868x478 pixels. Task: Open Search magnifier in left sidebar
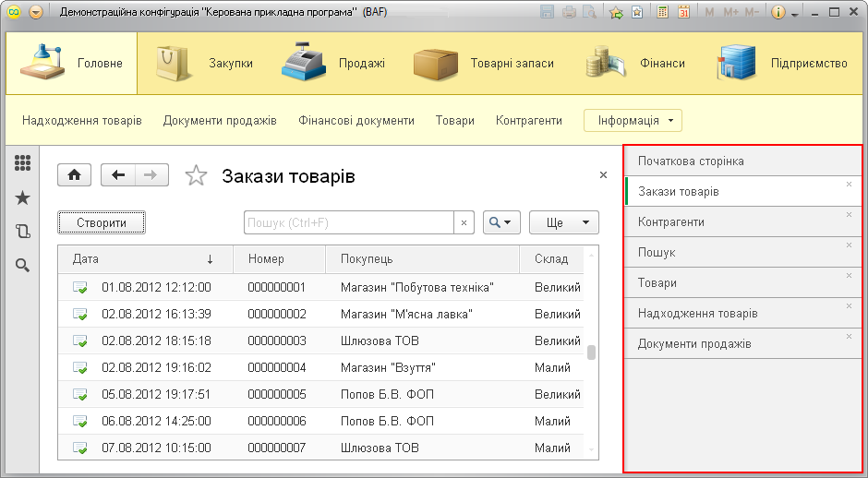[x=23, y=266]
